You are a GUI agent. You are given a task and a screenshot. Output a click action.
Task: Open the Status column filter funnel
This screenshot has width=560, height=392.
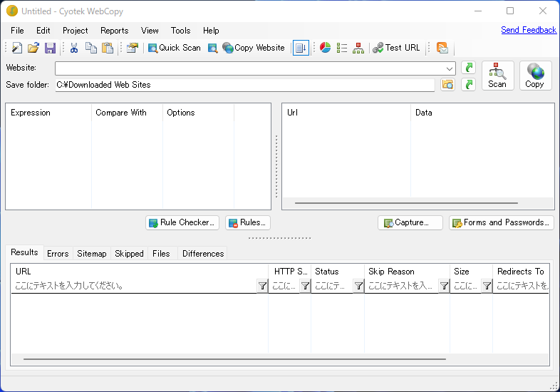coord(358,286)
